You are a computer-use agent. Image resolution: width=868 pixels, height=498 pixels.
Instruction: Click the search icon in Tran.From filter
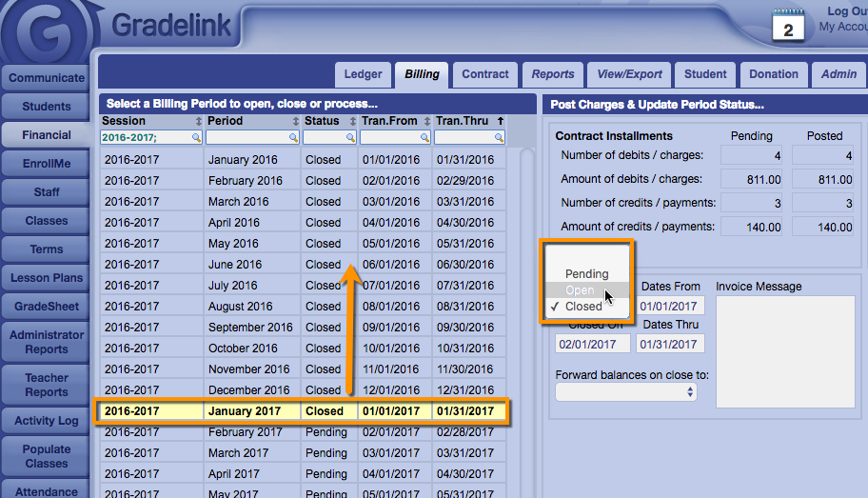424,138
